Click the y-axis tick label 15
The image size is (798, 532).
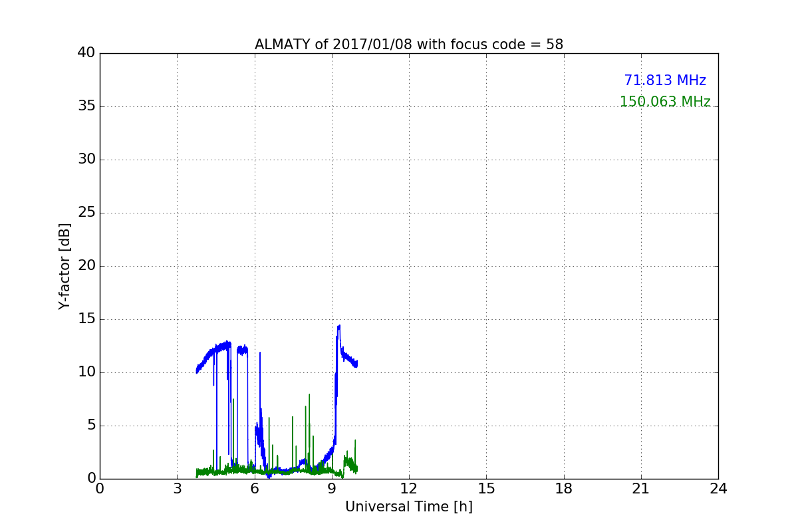tap(86, 319)
